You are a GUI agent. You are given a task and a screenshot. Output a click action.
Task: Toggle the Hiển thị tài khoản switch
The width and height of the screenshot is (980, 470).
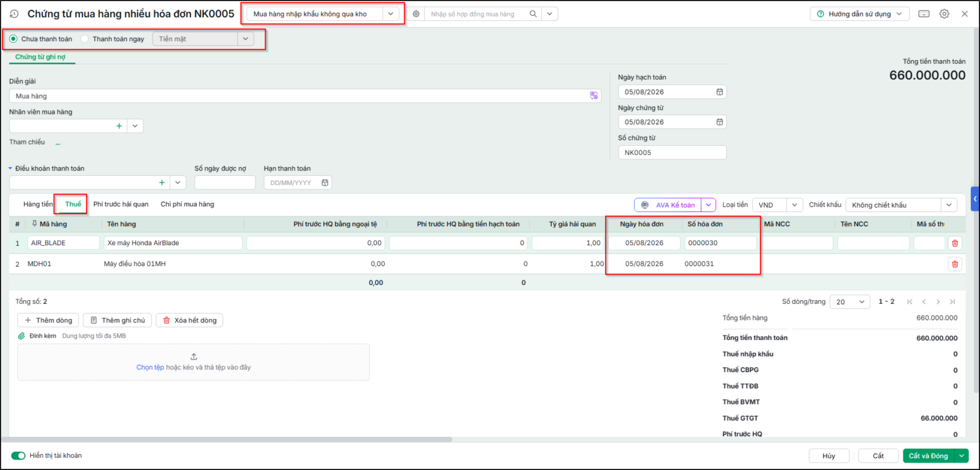pyautogui.click(x=18, y=455)
